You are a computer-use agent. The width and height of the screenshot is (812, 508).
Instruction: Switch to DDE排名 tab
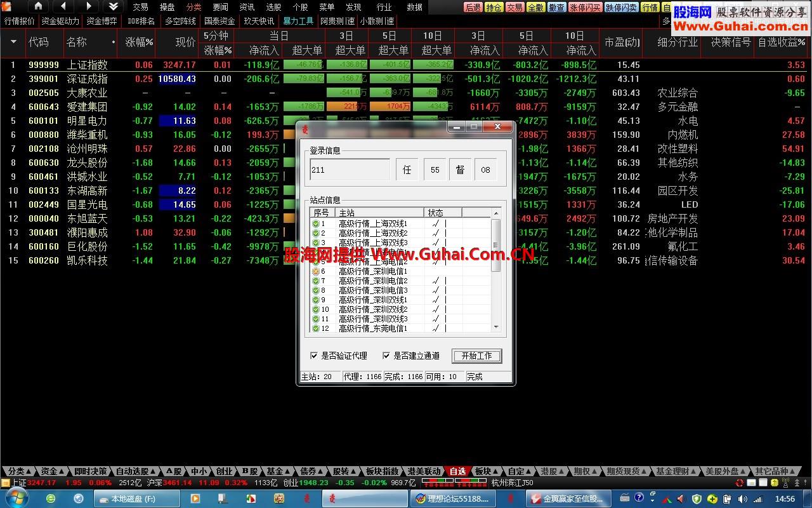coord(141,21)
